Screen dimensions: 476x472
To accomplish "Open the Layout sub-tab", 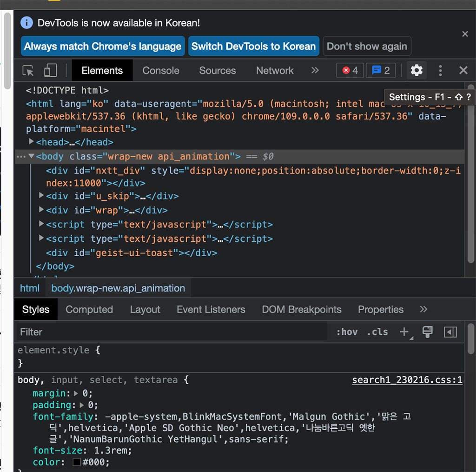I will coord(145,309).
